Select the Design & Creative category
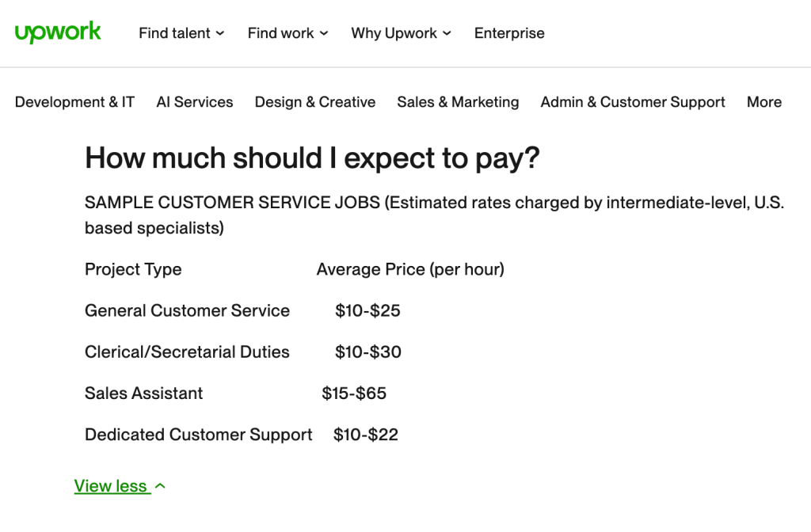This screenshot has height=532, width=811. 315,102
